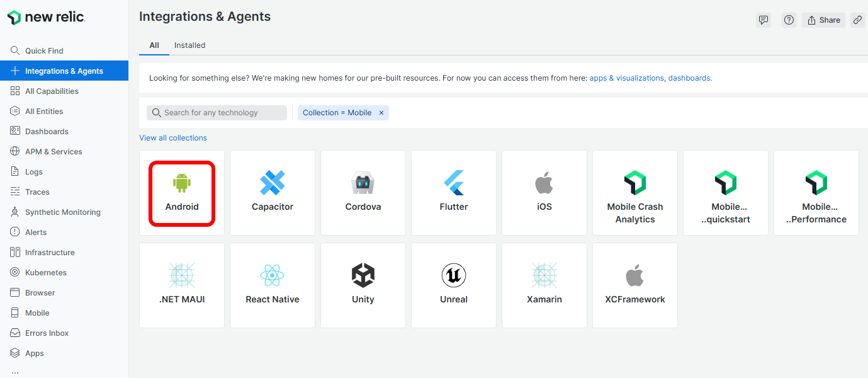Viewport: 868px width, 378px height.
Task: Open All Entities in sidebar
Action: pyautogui.click(x=64, y=111)
